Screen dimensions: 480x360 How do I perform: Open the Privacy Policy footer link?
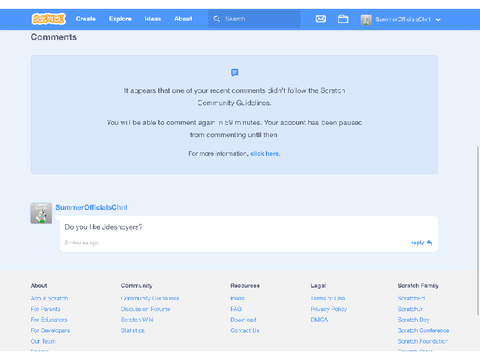[329, 309]
